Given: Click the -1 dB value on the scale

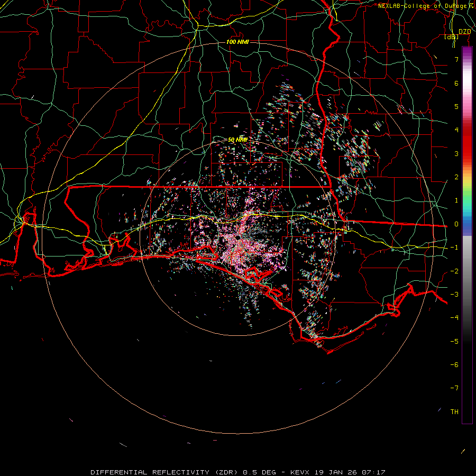Looking at the screenshot, I should 454,248.
